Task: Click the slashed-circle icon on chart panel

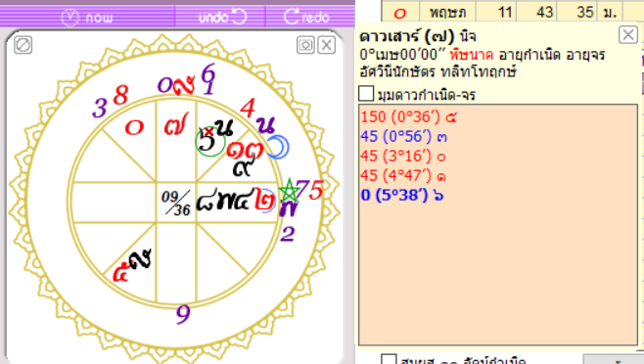Action: tap(23, 45)
